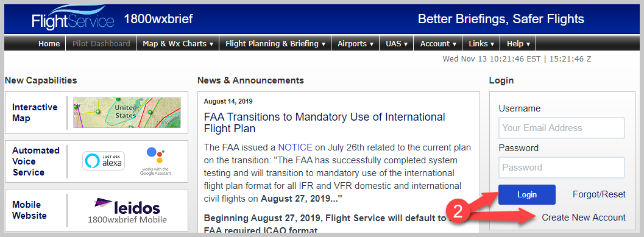Image resolution: width=644 pixels, height=237 pixels.
Task: Open the Airports dropdown menu
Action: pos(355,43)
